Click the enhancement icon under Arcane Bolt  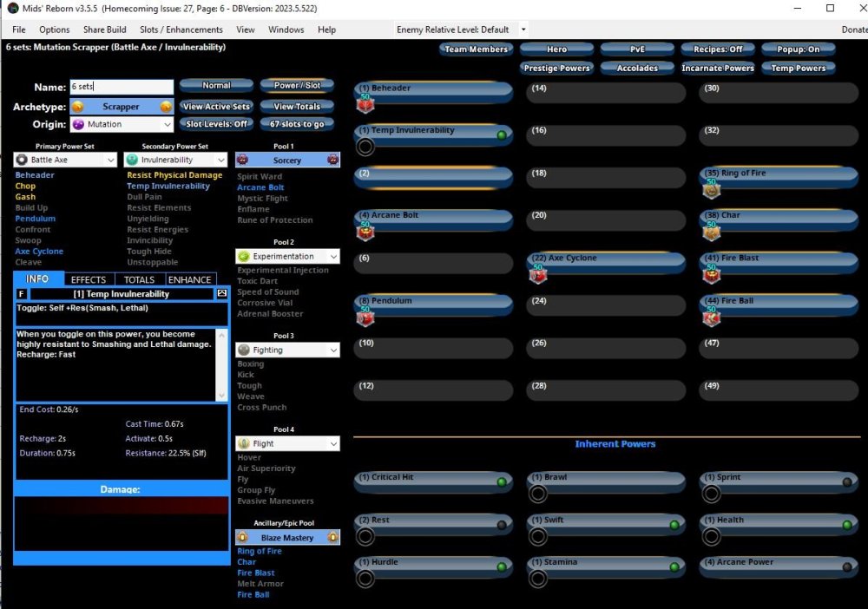pyautogui.click(x=365, y=232)
